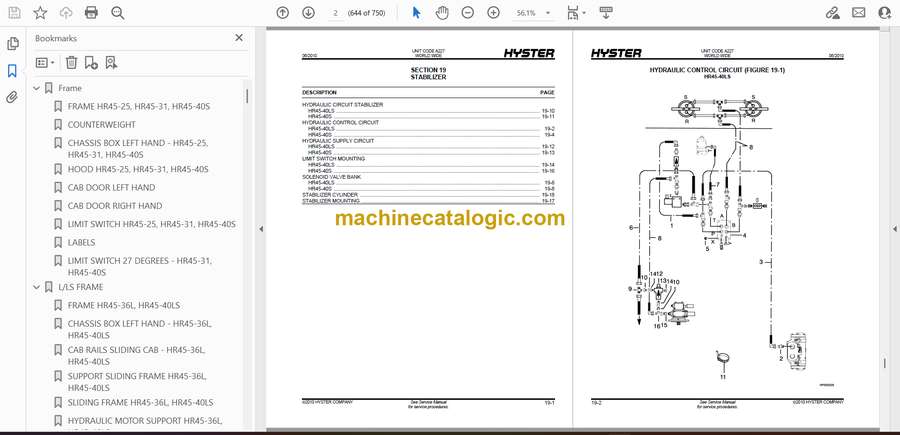Open the page fit options tool
The width and height of the screenshot is (900, 435).
(572, 13)
